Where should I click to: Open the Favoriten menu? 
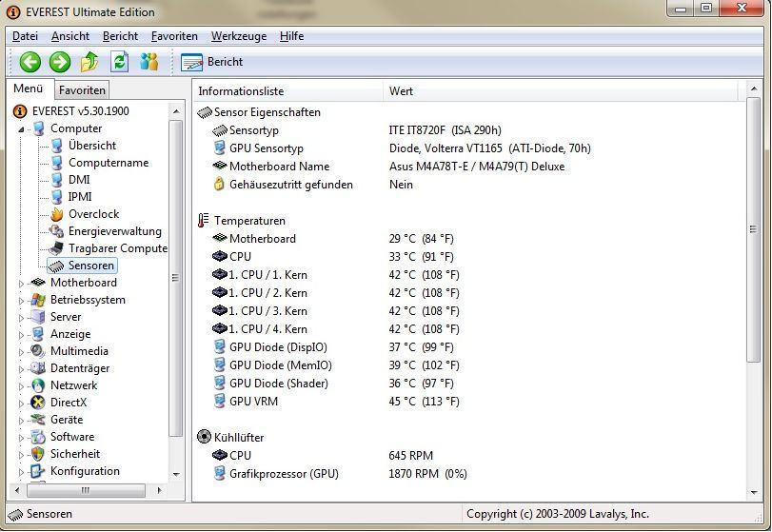(174, 36)
